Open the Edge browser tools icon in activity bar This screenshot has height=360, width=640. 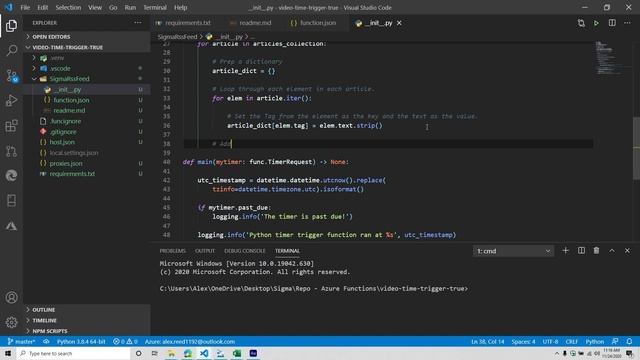[x=11, y=176]
